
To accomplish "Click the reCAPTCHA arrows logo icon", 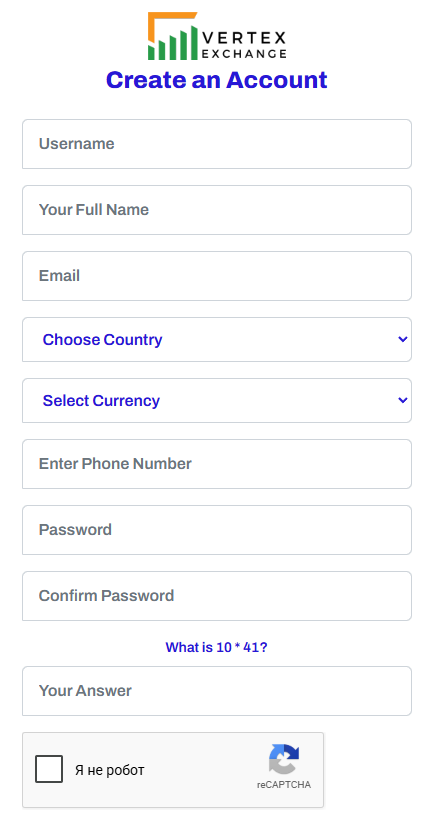I will (284, 759).
